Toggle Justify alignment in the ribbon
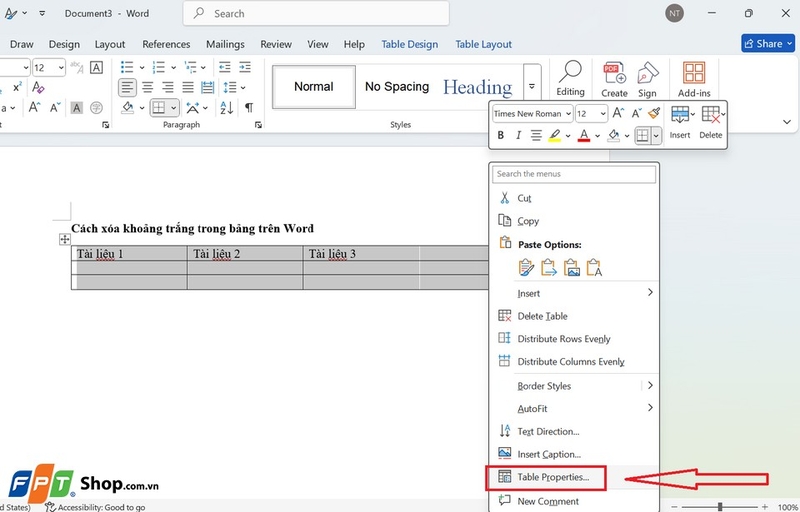800x512 pixels. coord(190,87)
